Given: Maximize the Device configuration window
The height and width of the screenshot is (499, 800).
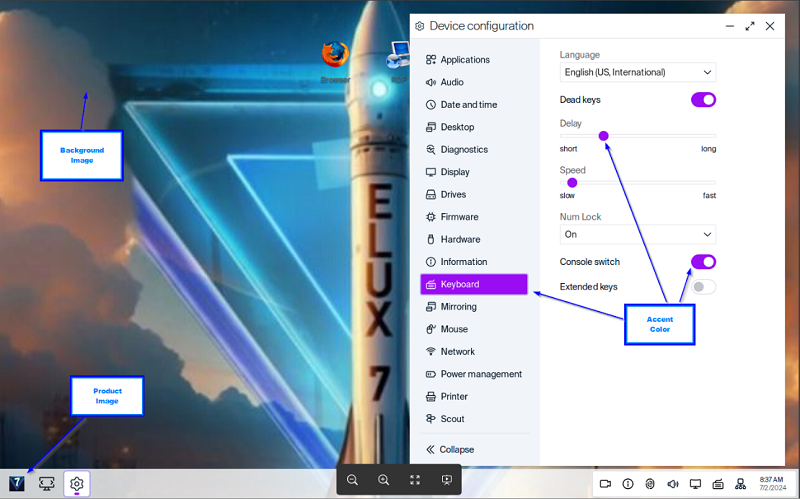Looking at the screenshot, I should (749, 26).
